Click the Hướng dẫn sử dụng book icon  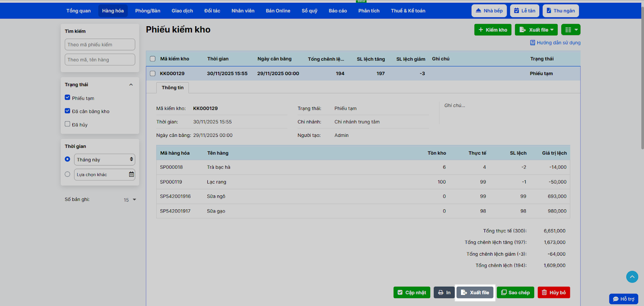click(x=533, y=43)
